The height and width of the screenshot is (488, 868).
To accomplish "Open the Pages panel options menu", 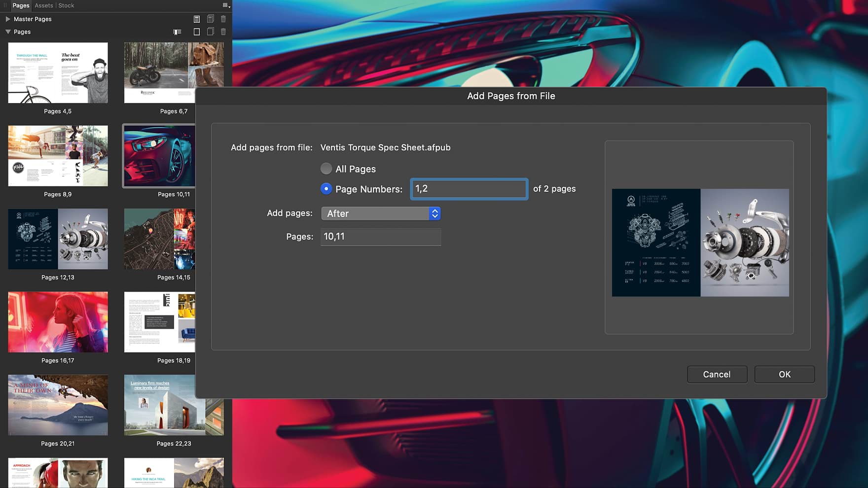I will pyautogui.click(x=226, y=5).
